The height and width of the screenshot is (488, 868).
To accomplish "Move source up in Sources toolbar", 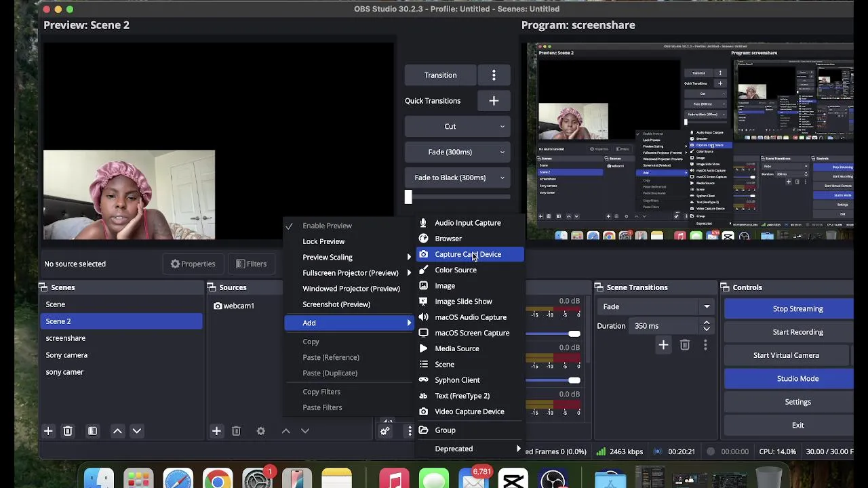I will (x=286, y=431).
